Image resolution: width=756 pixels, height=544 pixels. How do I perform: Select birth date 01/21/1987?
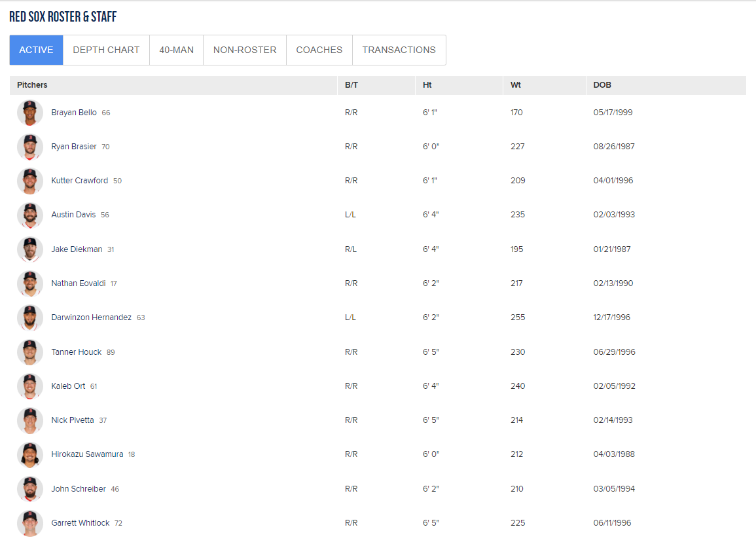(x=612, y=249)
